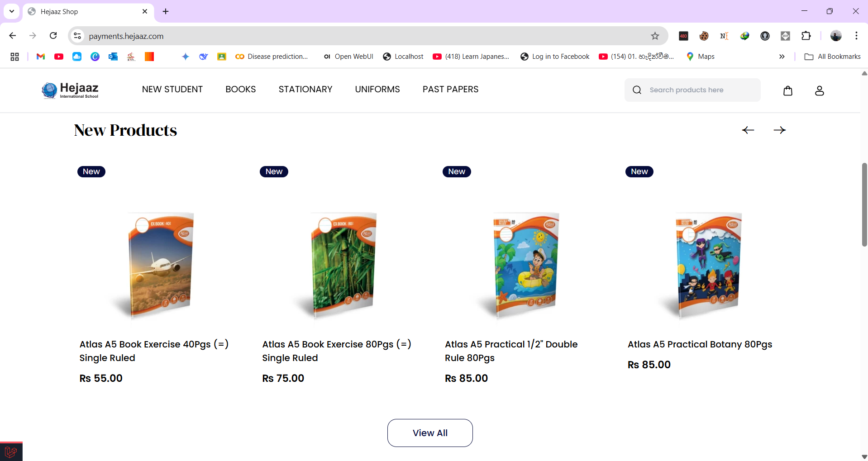Open the shopping cart bag icon
The image size is (868, 461).
tap(788, 90)
